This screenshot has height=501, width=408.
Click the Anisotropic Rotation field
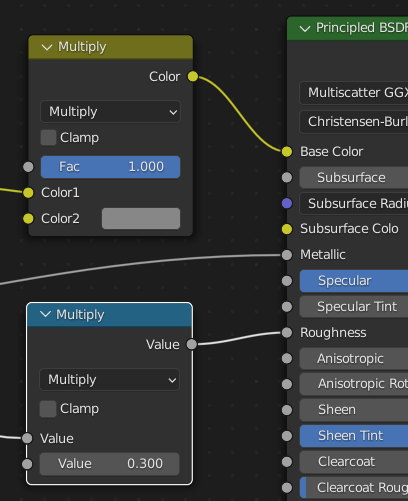pos(354,384)
